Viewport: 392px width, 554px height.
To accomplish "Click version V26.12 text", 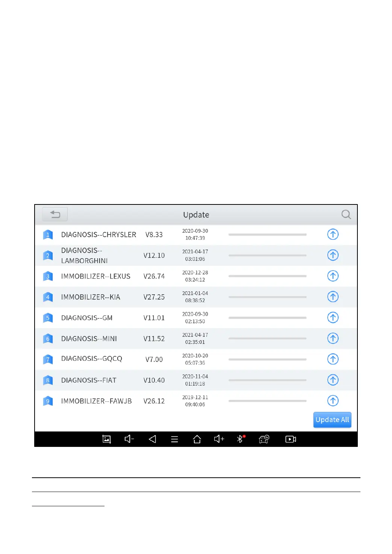I will (154, 401).
